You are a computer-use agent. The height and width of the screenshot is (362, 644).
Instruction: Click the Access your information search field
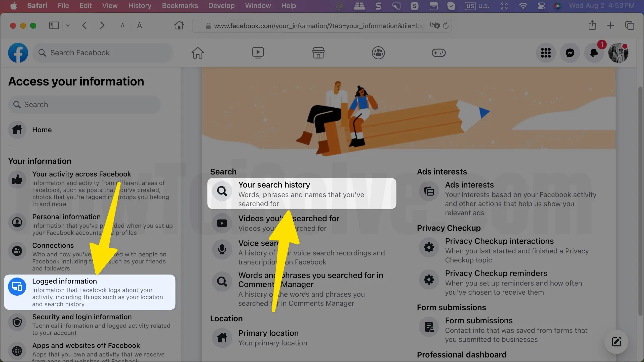coord(85,105)
